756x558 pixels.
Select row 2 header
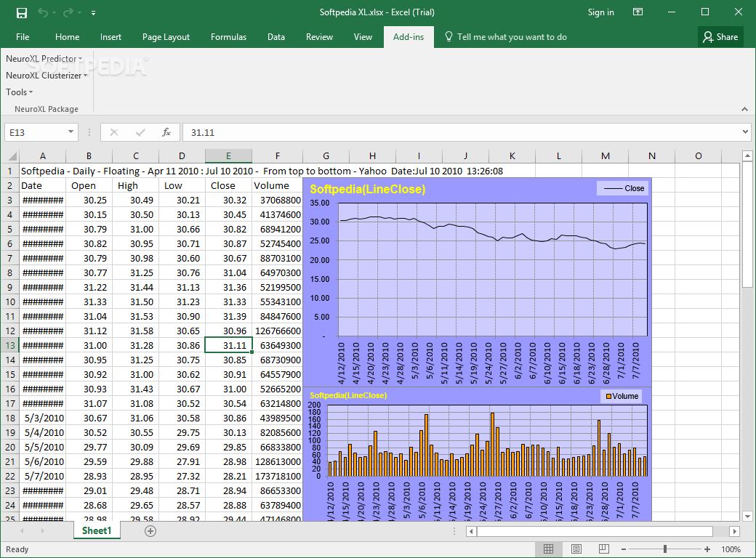pyautogui.click(x=9, y=185)
